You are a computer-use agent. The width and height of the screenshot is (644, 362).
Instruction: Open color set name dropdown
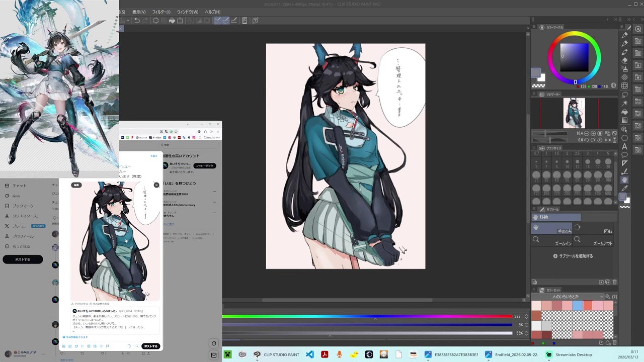(568, 297)
